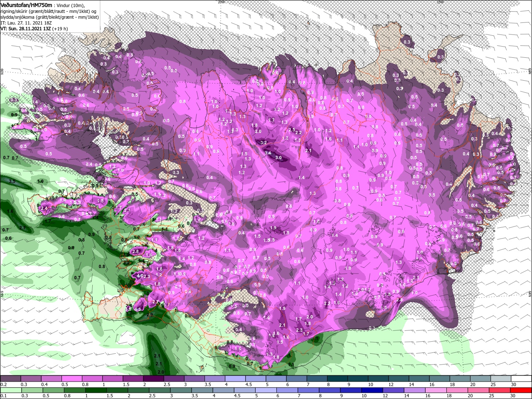Select the valid time 'VT: Sun. 28.11.2021 13Z'
The image size is (532, 399).
25,29
